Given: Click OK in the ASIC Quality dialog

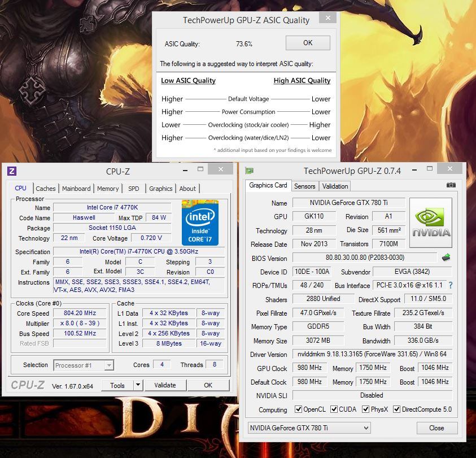Looking at the screenshot, I should click(x=308, y=43).
